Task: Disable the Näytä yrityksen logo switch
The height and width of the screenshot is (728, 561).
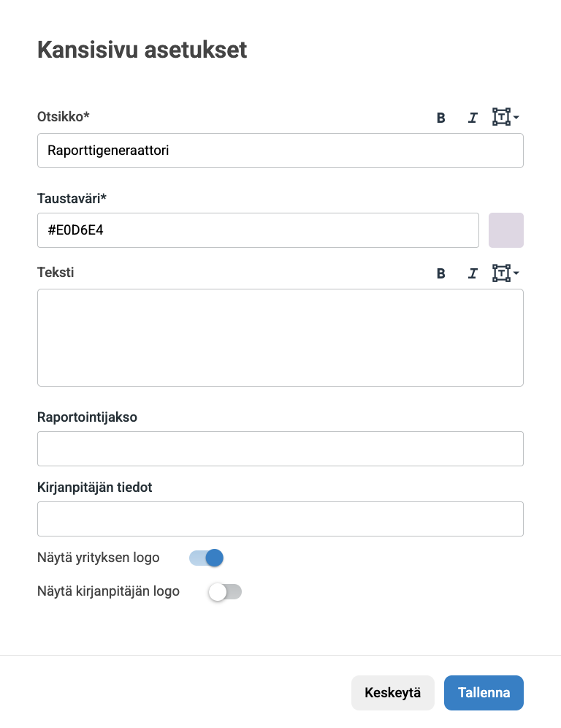Action: tap(206, 558)
